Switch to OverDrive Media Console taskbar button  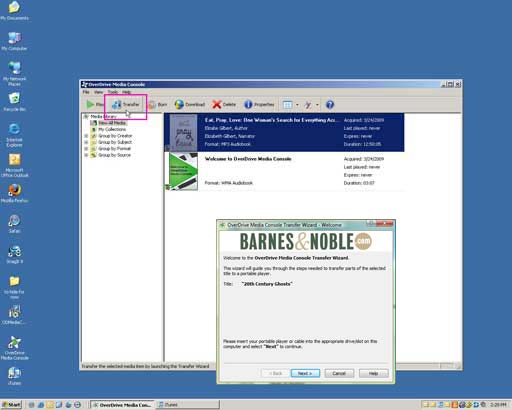click(122, 405)
